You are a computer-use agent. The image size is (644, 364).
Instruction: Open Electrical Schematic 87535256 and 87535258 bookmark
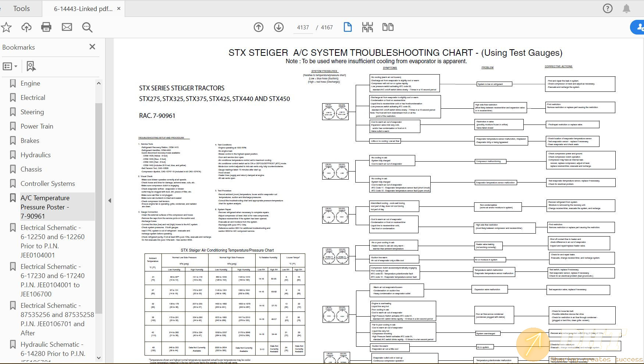pyautogui.click(x=57, y=319)
